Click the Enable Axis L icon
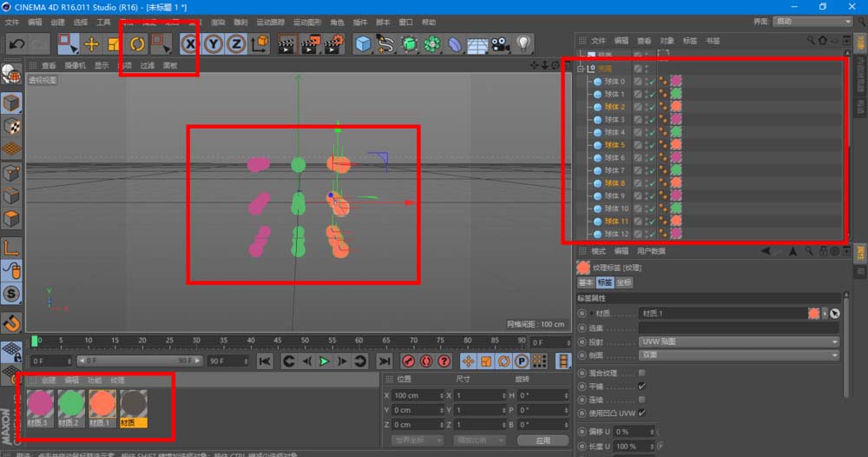 coord(11,248)
